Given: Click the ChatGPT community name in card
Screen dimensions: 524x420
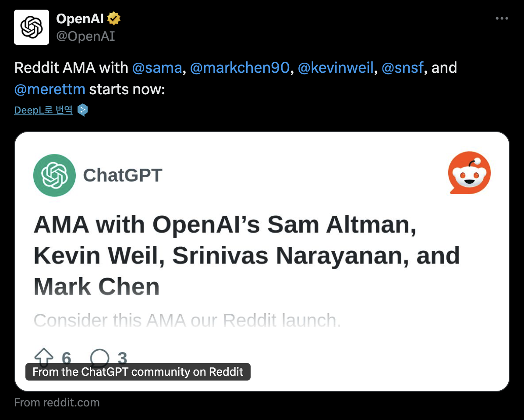Looking at the screenshot, I should (x=123, y=175).
